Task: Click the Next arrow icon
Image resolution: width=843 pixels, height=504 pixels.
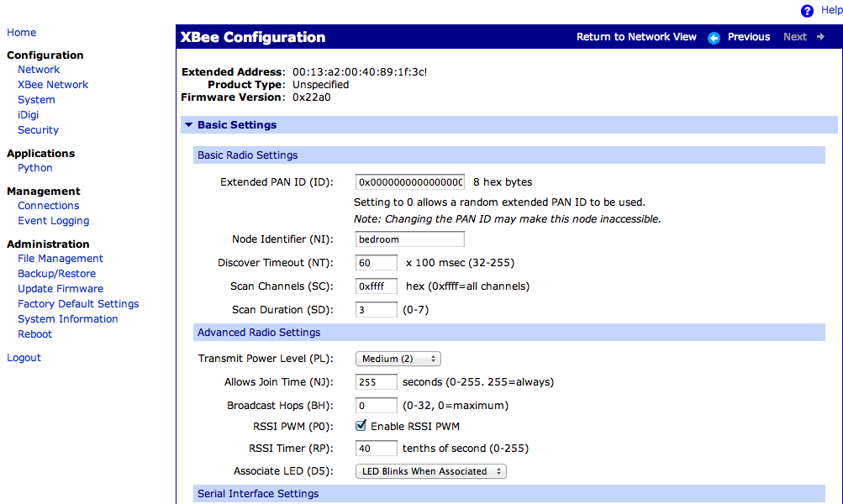Action: [x=820, y=37]
